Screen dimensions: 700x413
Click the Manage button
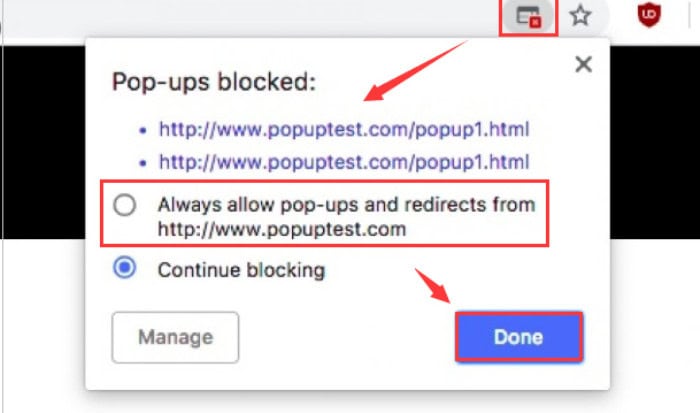point(175,337)
